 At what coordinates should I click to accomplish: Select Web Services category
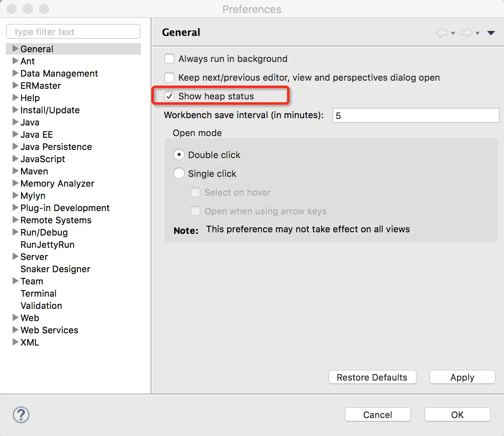click(x=49, y=330)
